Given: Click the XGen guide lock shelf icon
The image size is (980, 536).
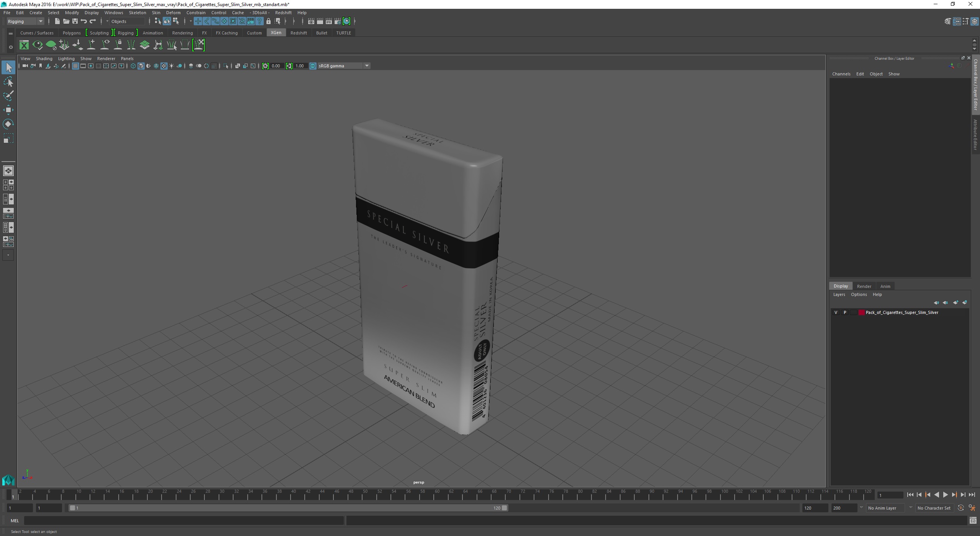Looking at the screenshot, I should [118, 45].
